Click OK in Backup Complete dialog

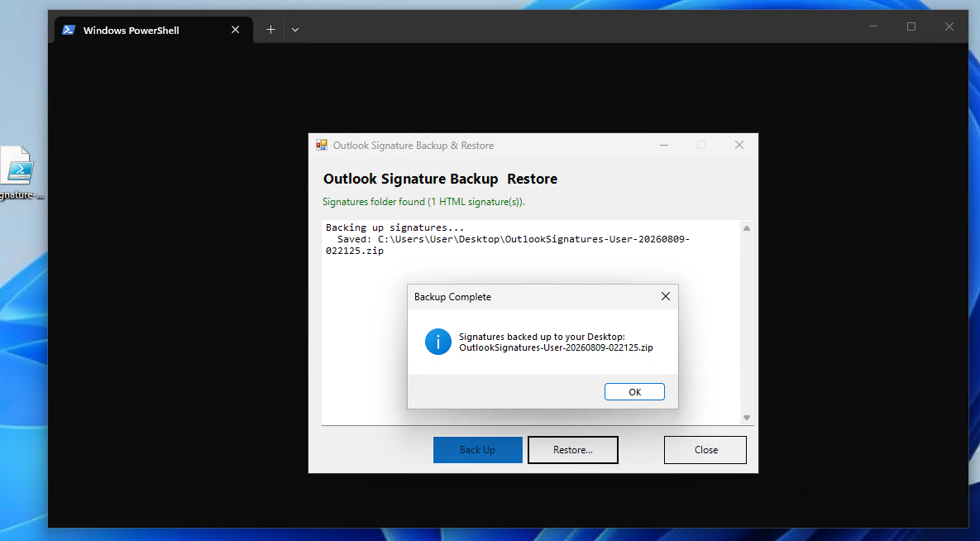(634, 392)
